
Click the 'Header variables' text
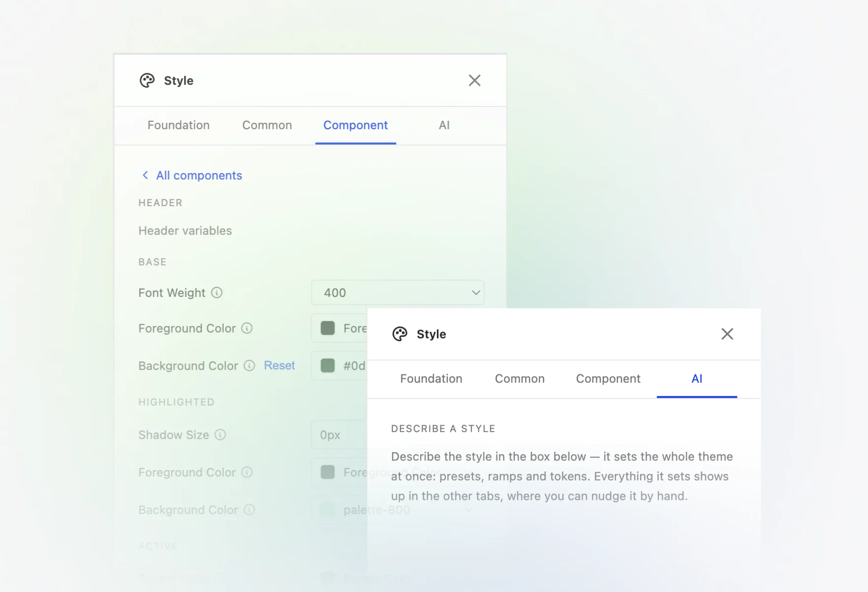185,231
